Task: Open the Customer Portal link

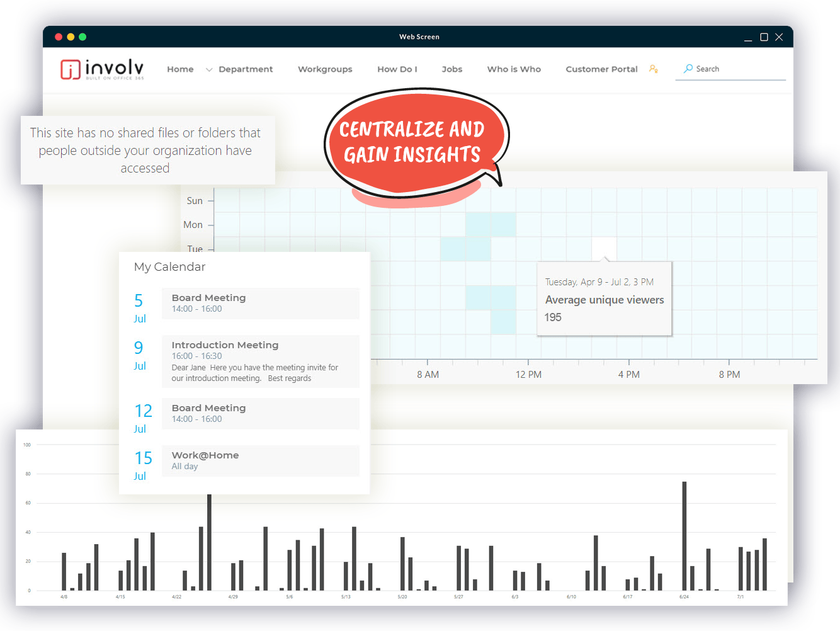Action: click(x=601, y=69)
